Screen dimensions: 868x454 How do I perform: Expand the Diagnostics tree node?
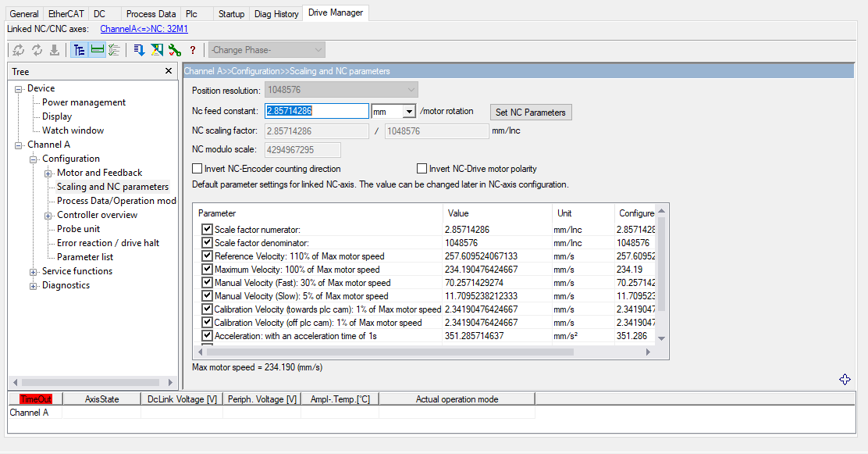34,286
